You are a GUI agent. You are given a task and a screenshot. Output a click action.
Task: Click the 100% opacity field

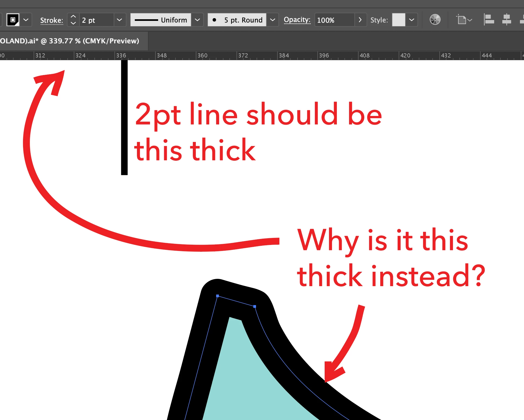coord(334,20)
